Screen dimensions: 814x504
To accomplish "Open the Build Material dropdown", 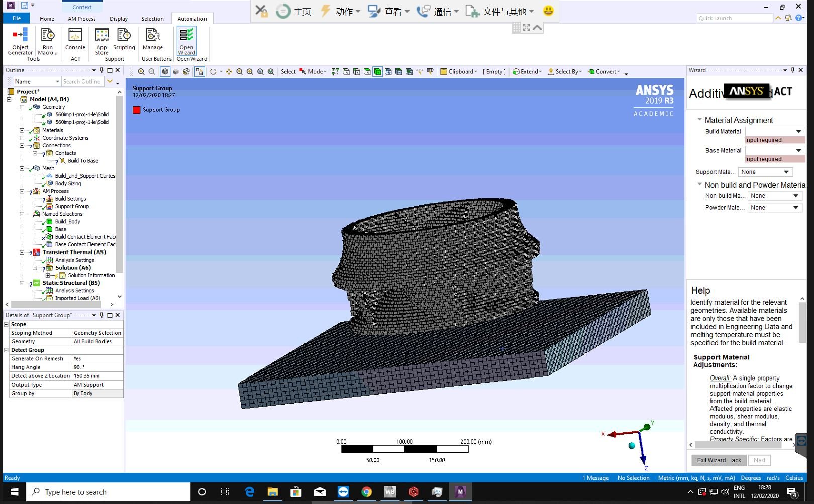I will pos(798,131).
